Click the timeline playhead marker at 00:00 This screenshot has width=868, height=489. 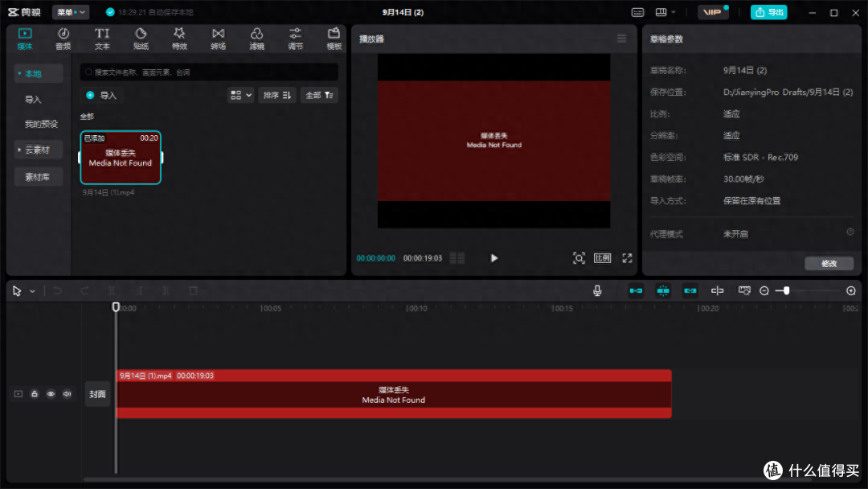click(116, 306)
